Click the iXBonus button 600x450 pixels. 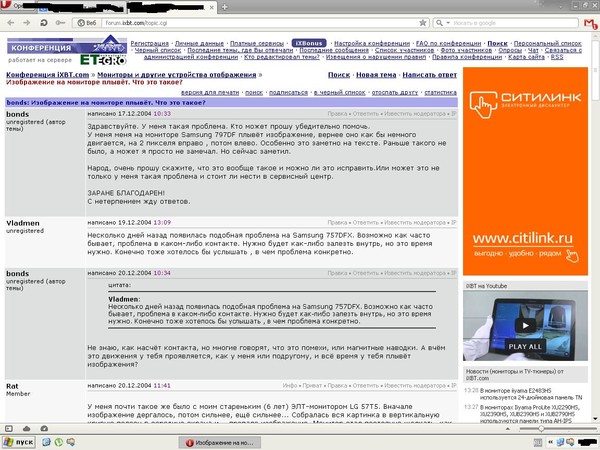click(x=309, y=43)
